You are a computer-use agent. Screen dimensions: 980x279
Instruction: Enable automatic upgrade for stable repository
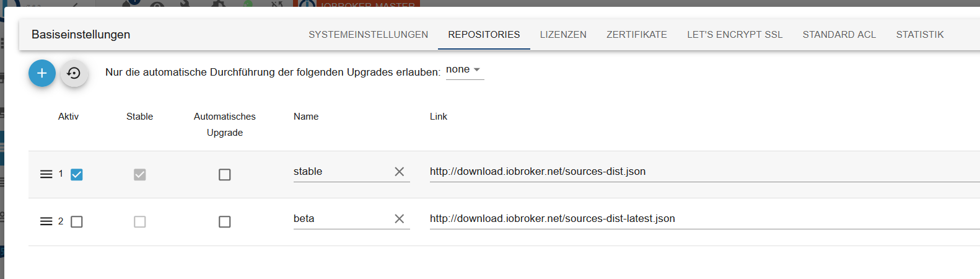225,175
